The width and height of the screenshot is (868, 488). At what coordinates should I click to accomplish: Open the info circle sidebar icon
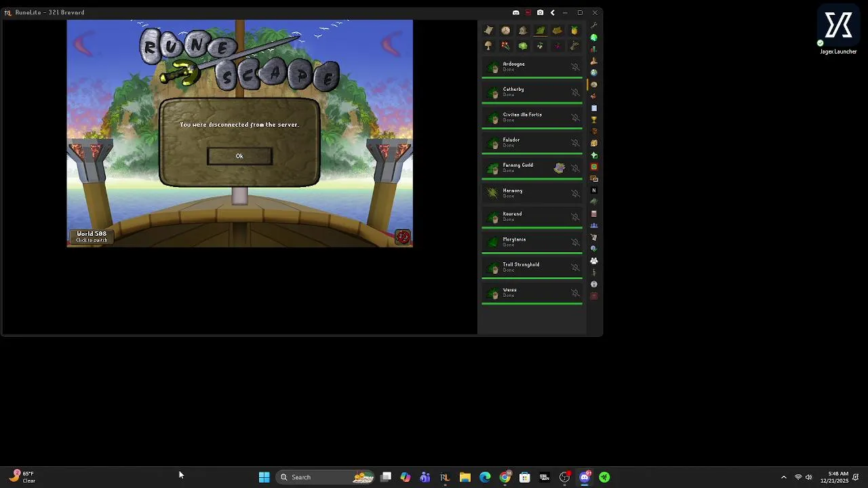tap(594, 284)
